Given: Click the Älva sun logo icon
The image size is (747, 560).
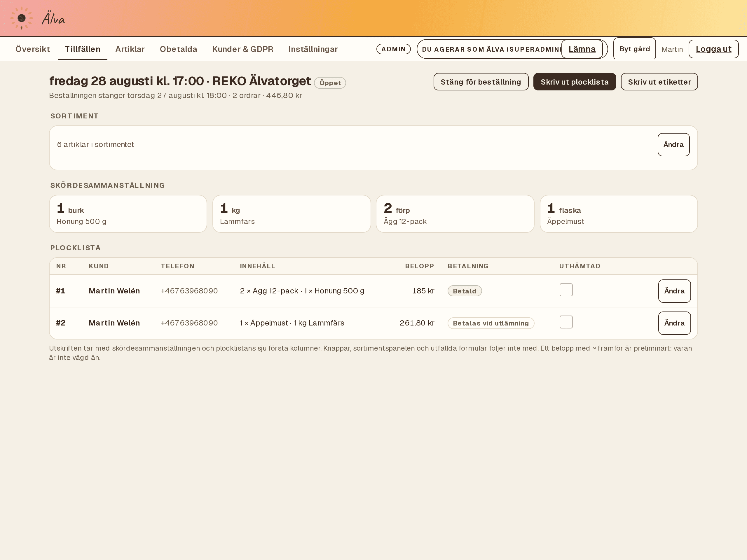Looking at the screenshot, I should pos(21,18).
